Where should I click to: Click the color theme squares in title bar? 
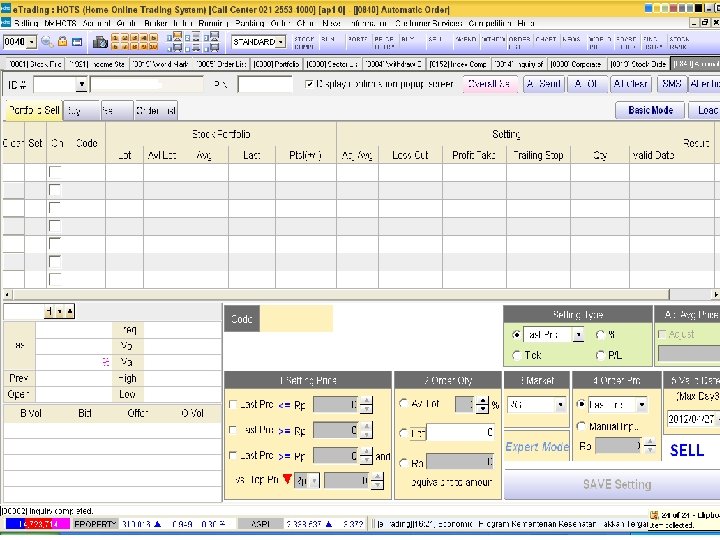click(x=673, y=8)
